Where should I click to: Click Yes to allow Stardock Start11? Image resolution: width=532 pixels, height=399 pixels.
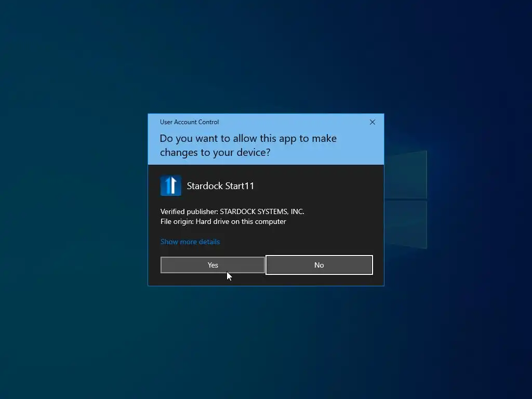point(212,265)
